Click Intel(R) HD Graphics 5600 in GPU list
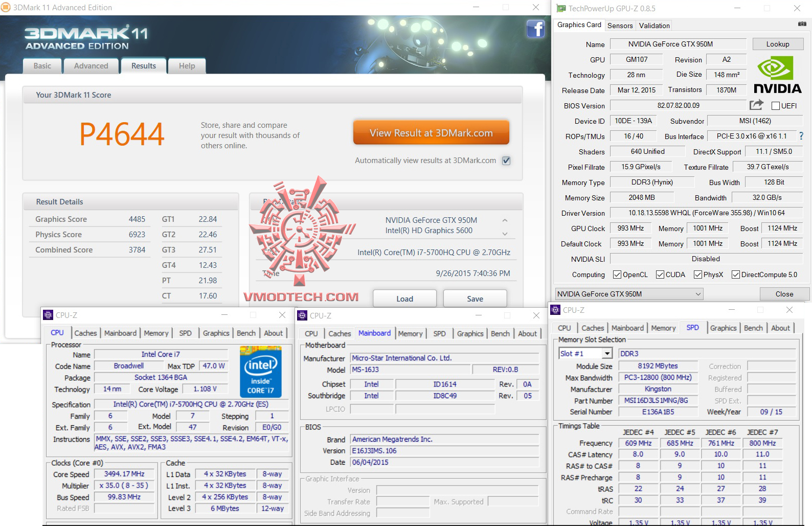 click(x=429, y=231)
